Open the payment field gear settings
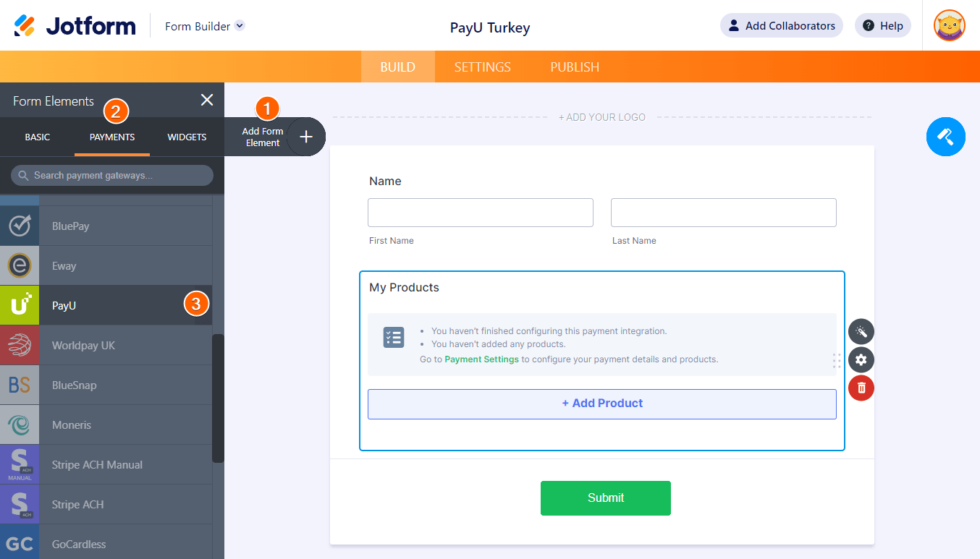The image size is (980, 559). tap(861, 359)
